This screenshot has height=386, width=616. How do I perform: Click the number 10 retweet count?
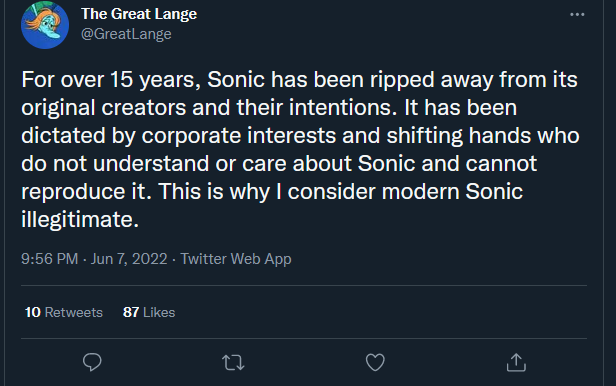tap(33, 312)
